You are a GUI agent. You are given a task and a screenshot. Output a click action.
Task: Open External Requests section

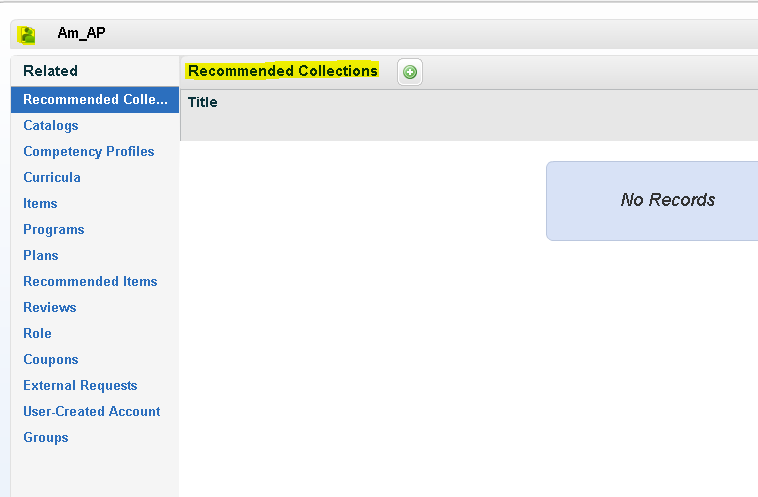click(80, 385)
